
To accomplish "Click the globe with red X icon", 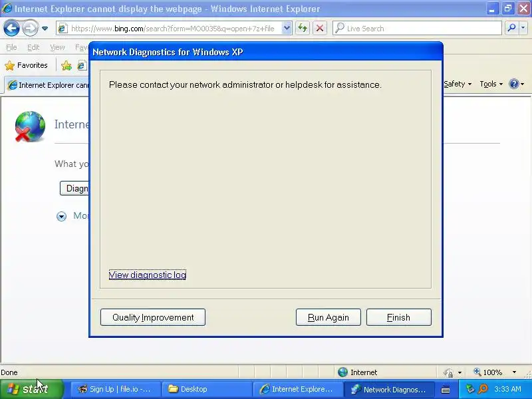I will (x=30, y=126).
